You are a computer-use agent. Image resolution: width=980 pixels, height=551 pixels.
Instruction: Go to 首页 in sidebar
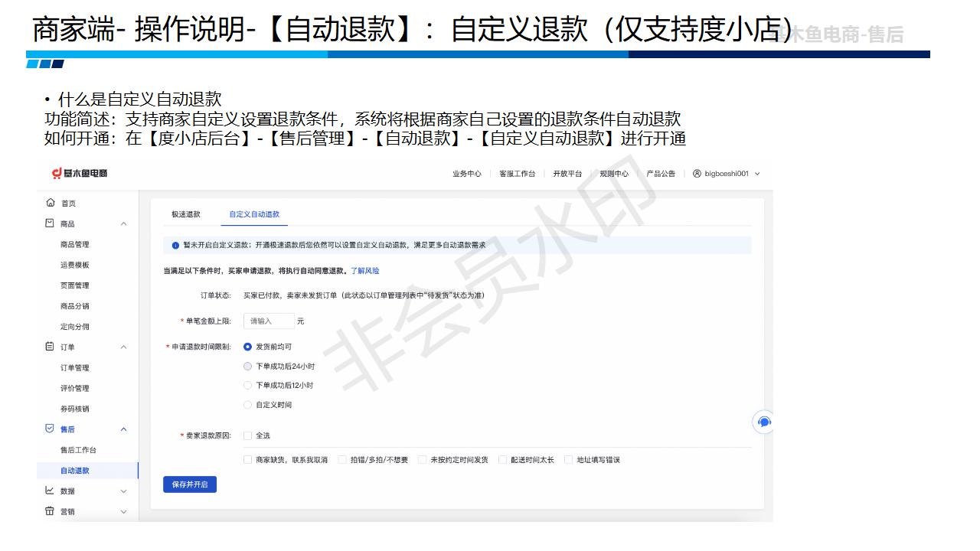pyautogui.click(x=68, y=204)
